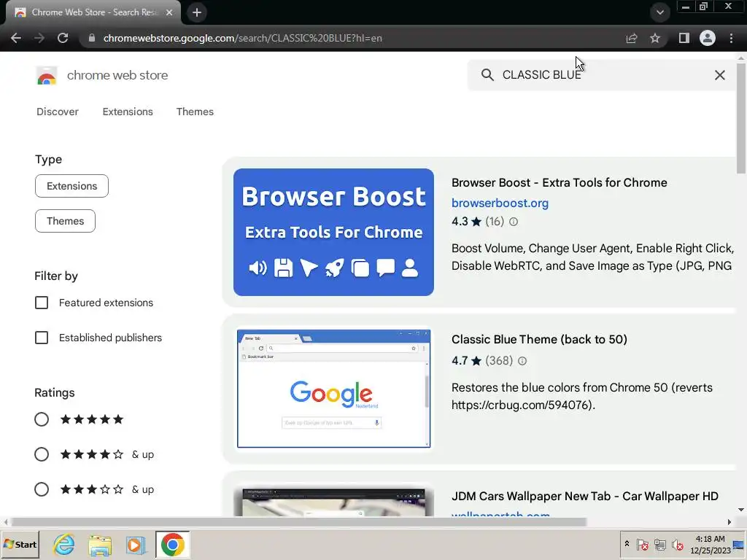
Task: Click the address bar URL
Action: [x=242, y=38]
